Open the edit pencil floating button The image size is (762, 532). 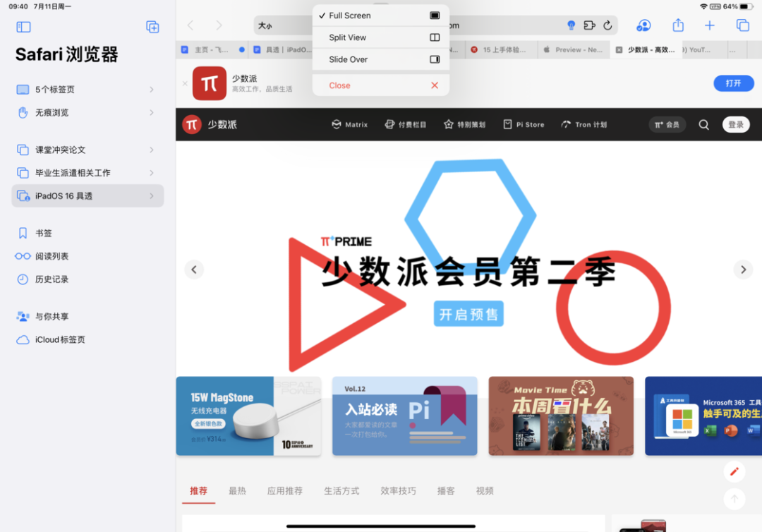[x=734, y=471]
